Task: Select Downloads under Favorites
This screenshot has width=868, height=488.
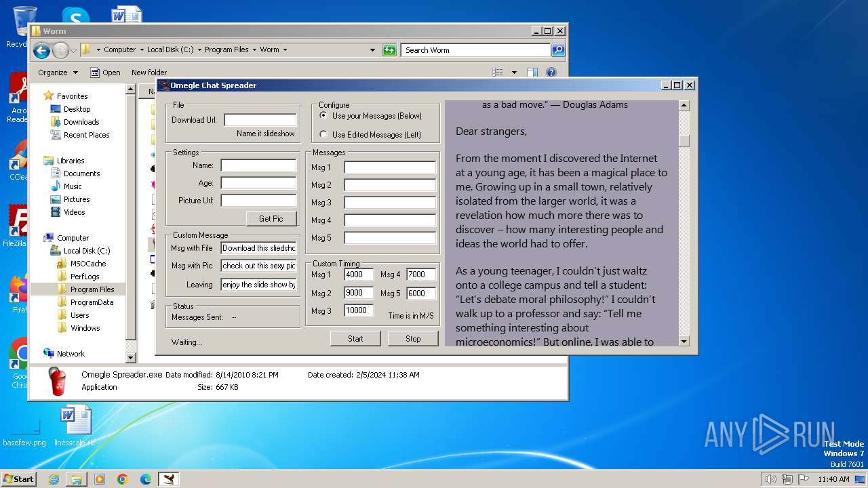Action: pos(81,122)
